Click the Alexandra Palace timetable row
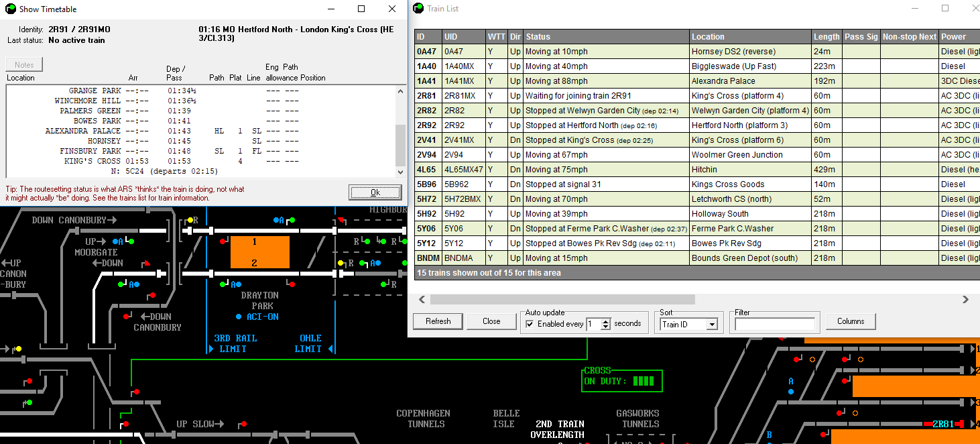Viewport: 980px width, 444px height. [x=200, y=131]
